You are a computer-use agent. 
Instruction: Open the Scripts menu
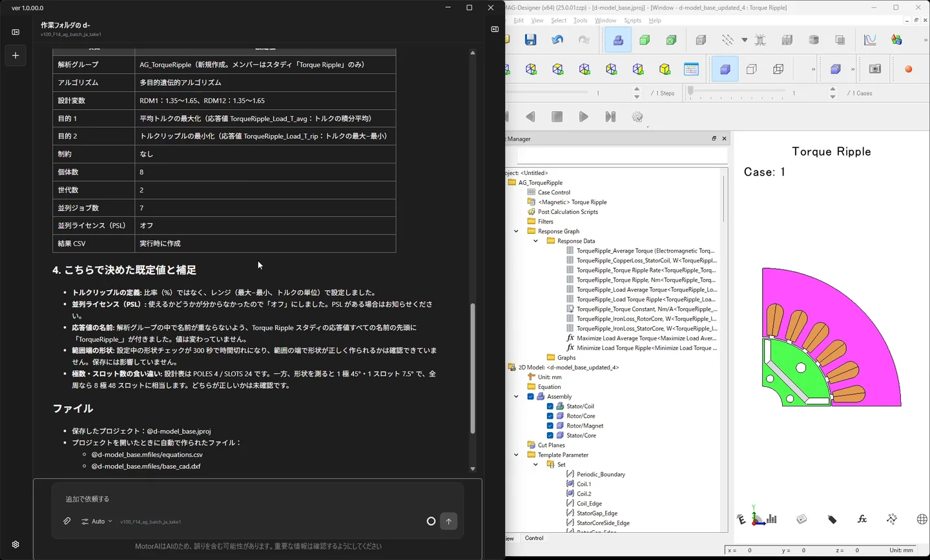click(632, 21)
